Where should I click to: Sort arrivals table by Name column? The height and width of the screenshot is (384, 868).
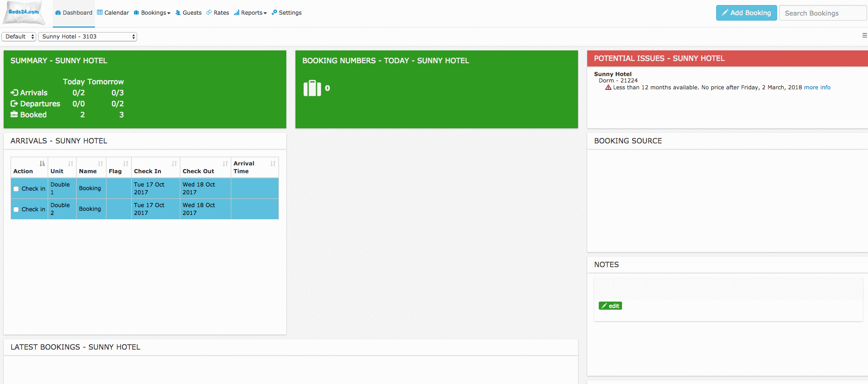point(91,167)
